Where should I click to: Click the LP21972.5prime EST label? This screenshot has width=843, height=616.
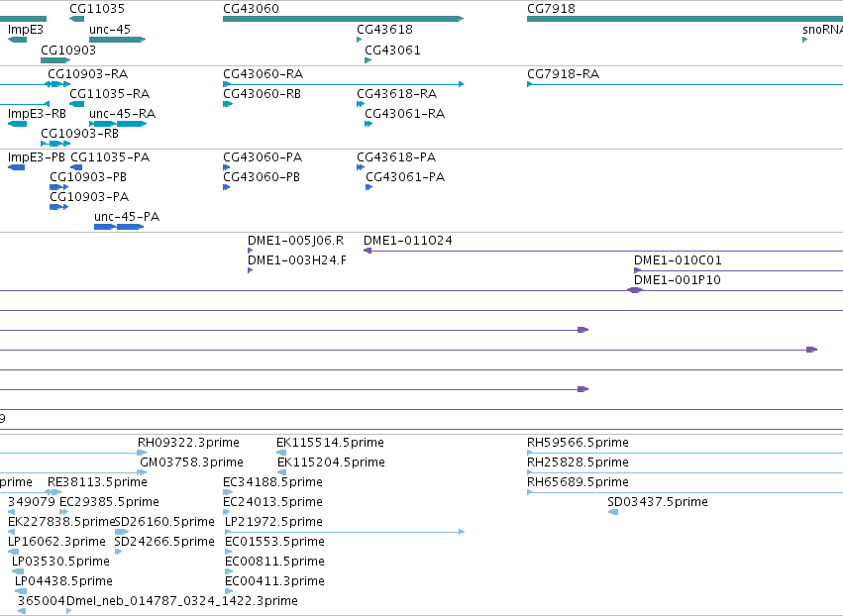click(273, 523)
